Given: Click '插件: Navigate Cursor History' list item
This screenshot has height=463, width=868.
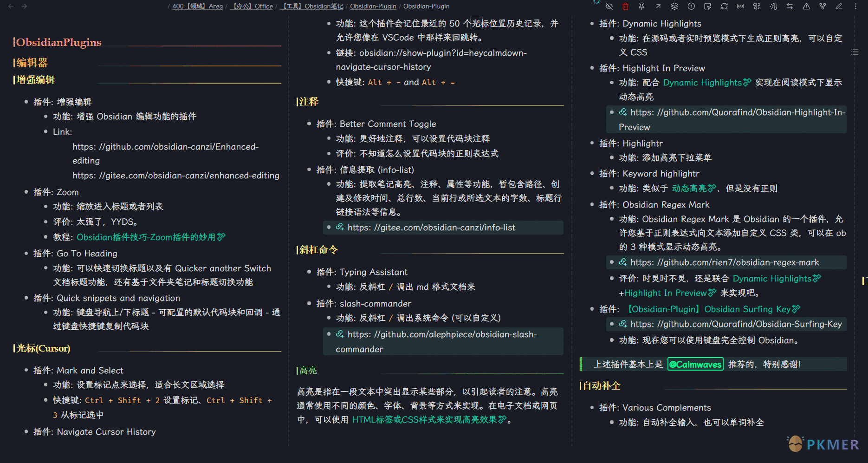Looking at the screenshot, I should [95, 432].
